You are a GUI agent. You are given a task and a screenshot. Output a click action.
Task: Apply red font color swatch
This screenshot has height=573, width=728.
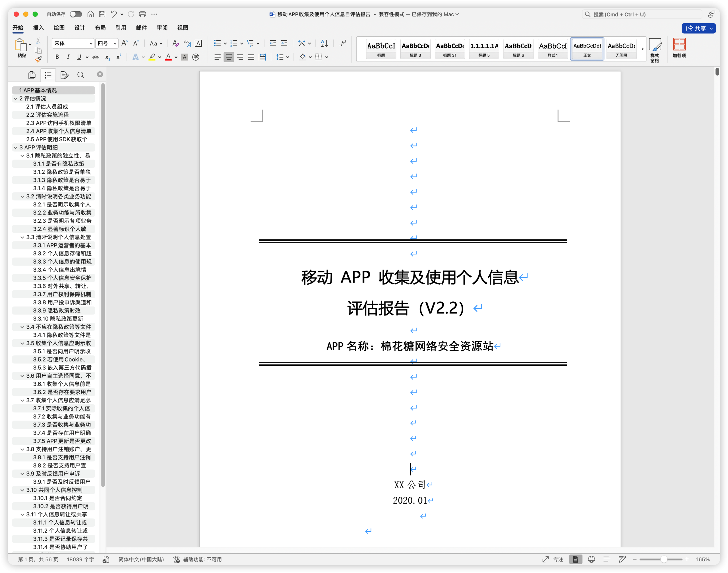point(168,57)
